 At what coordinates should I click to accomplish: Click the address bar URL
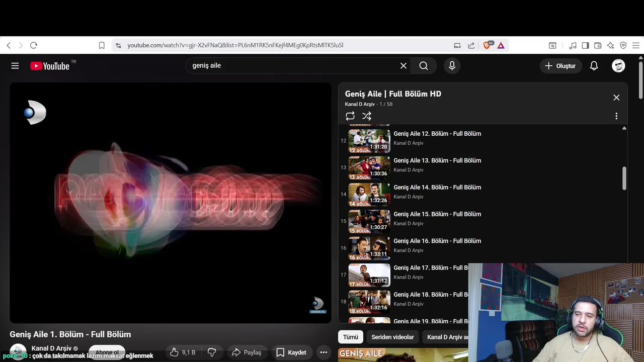click(235, 45)
